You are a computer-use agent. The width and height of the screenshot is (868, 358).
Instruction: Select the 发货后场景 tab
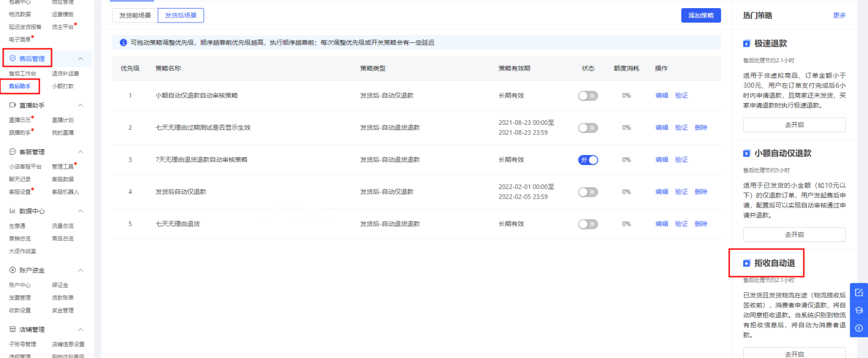click(181, 16)
